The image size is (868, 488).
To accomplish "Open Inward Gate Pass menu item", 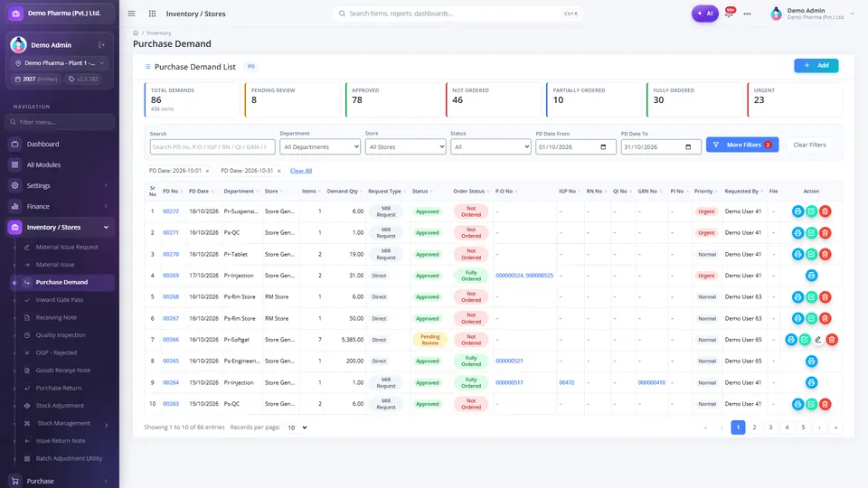I will pos(60,300).
